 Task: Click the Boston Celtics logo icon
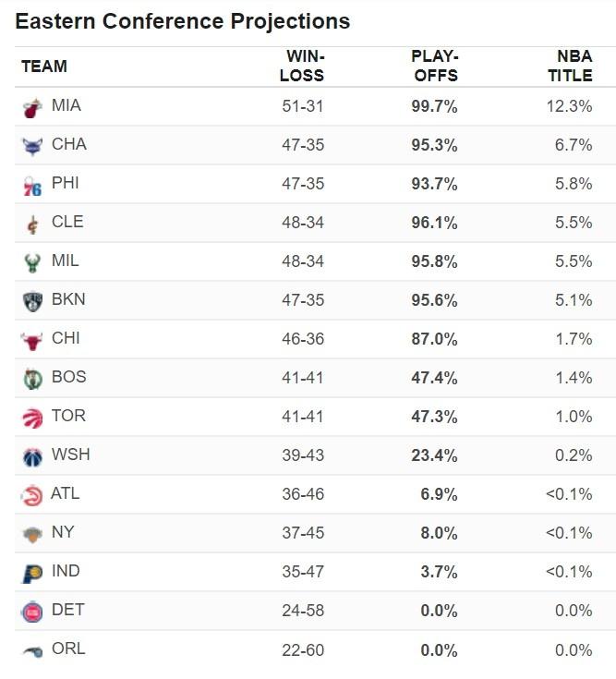(x=32, y=379)
